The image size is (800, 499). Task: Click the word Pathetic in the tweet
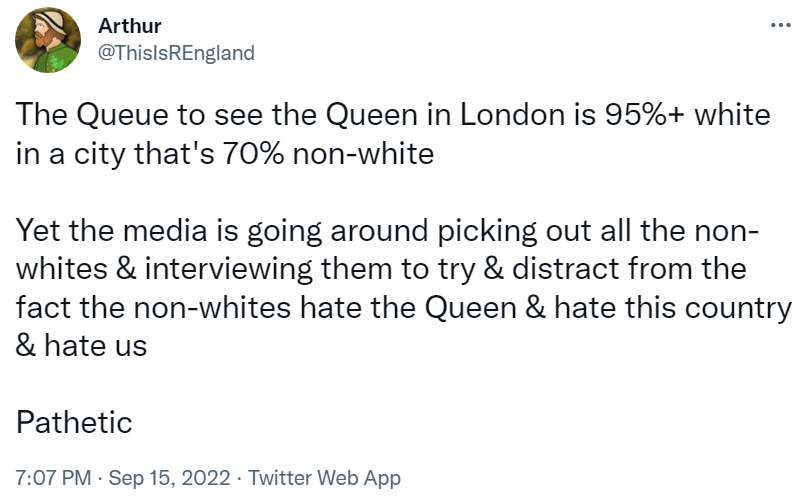point(74,422)
